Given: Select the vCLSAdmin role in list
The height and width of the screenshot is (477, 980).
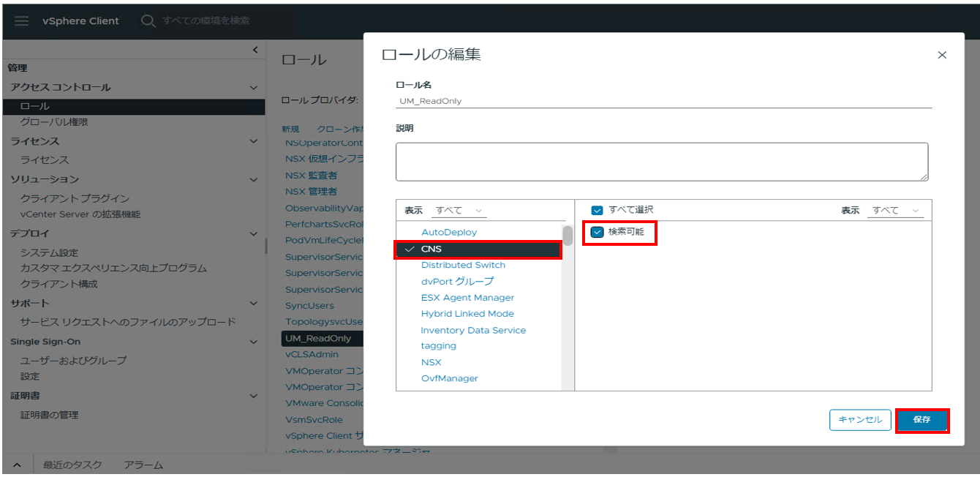Looking at the screenshot, I should pyautogui.click(x=312, y=355).
